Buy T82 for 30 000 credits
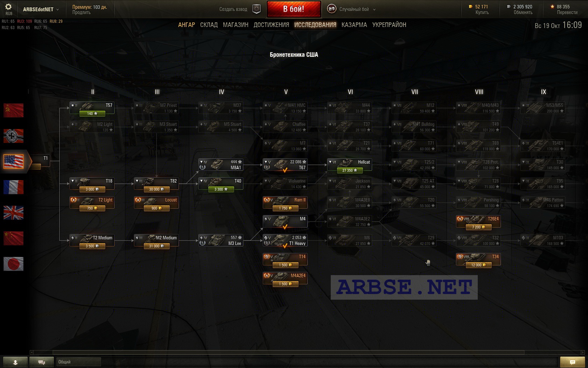Viewport: 588px width, 368px height. (156, 189)
